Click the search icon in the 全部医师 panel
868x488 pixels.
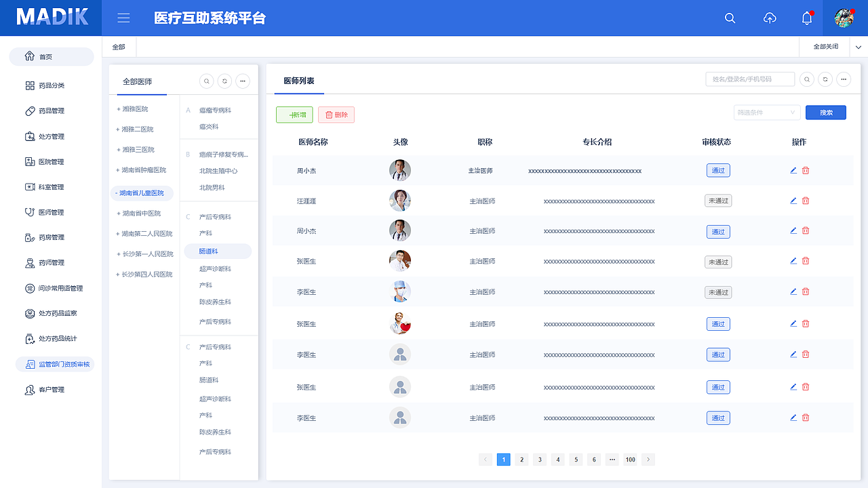coord(206,81)
